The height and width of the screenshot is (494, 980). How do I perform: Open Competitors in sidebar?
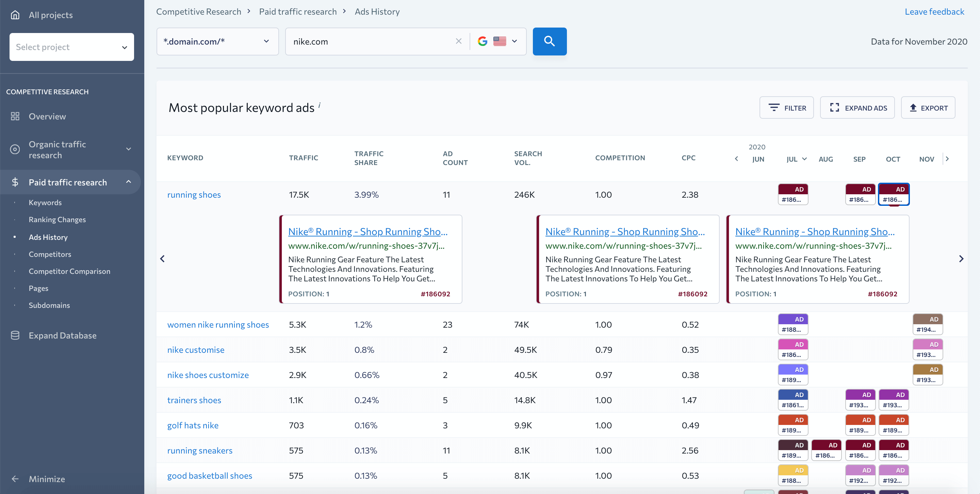(x=50, y=254)
